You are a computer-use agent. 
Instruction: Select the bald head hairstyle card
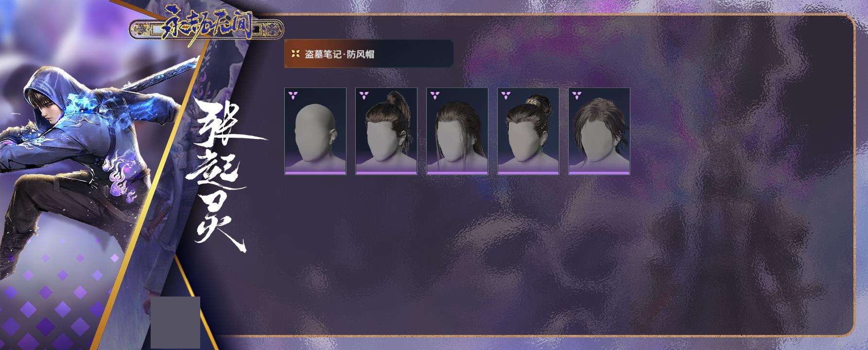pyautogui.click(x=315, y=131)
